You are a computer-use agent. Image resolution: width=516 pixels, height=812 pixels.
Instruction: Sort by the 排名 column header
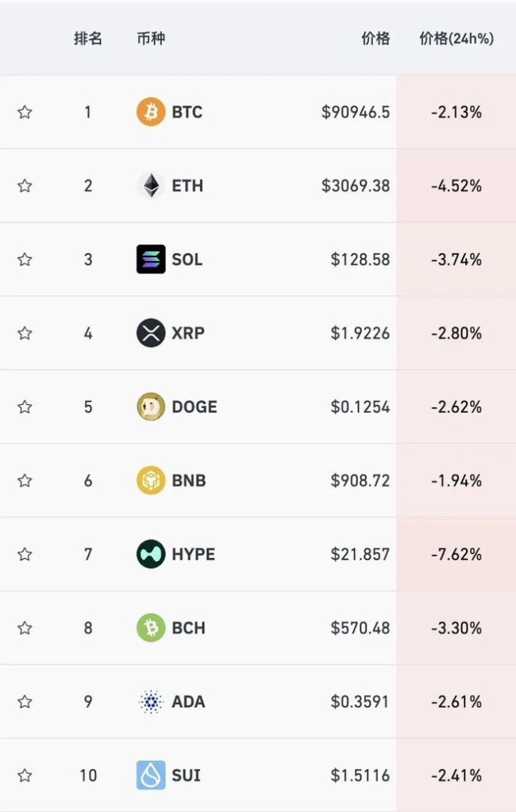(x=88, y=38)
